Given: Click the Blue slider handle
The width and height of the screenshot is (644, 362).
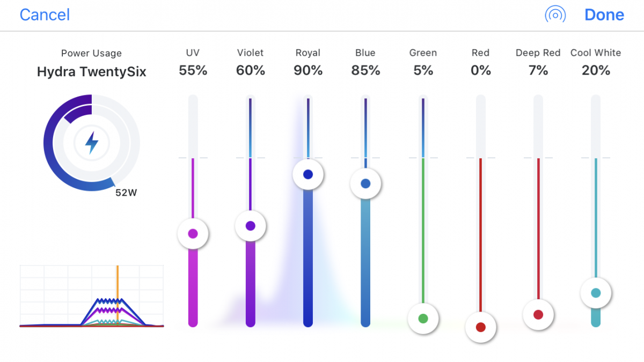Looking at the screenshot, I should point(365,183).
